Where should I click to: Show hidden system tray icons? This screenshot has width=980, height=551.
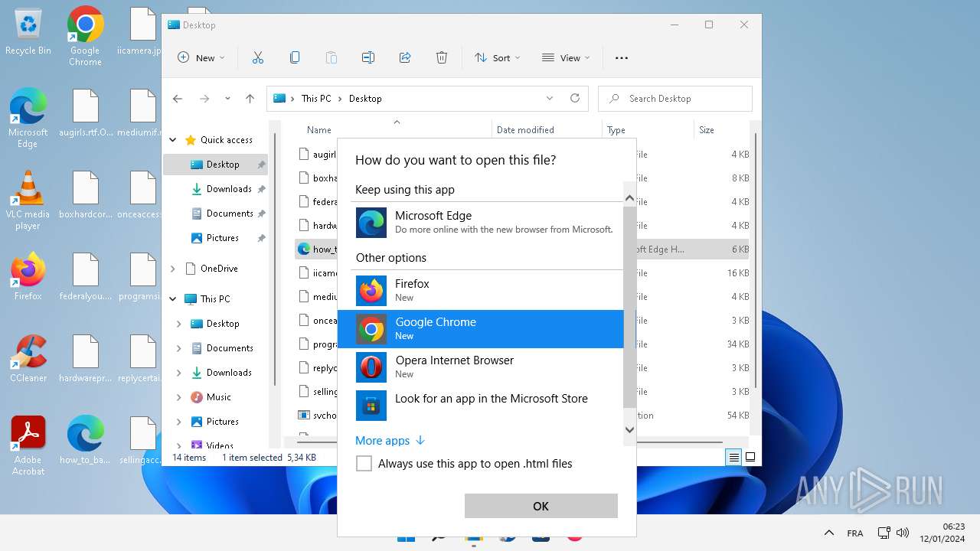[x=828, y=533]
